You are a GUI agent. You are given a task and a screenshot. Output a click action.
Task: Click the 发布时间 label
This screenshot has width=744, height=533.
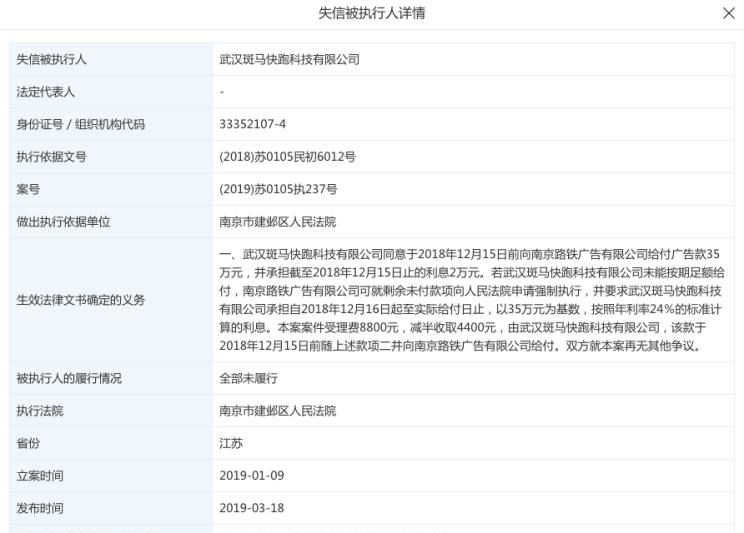point(40,508)
